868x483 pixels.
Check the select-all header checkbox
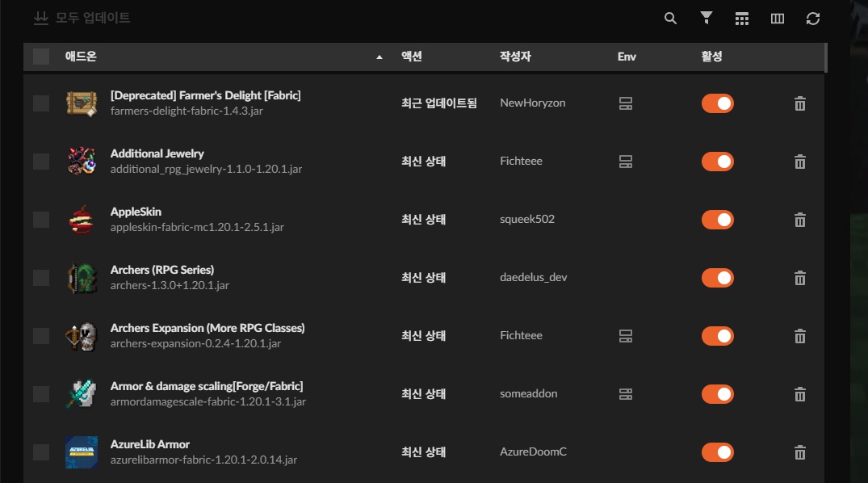tap(41, 57)
